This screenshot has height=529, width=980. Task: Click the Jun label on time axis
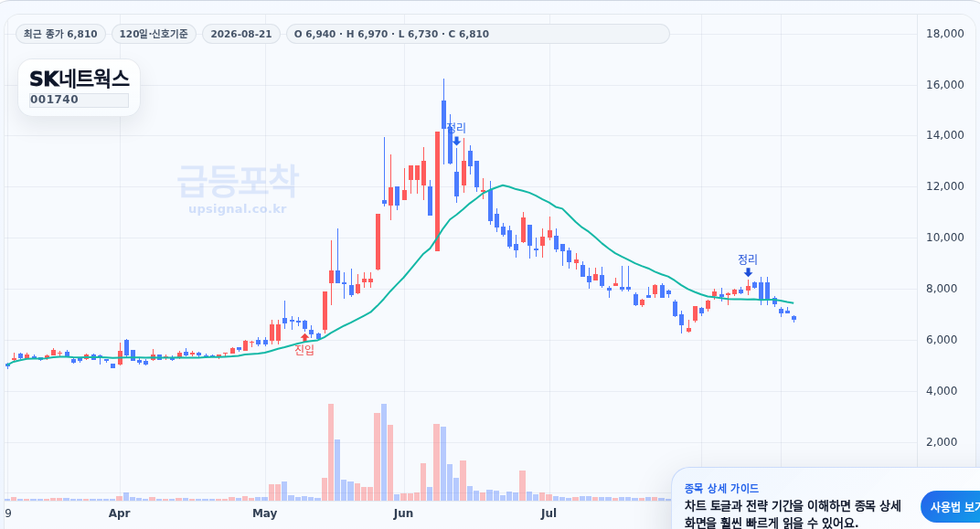tap(403, 514)
